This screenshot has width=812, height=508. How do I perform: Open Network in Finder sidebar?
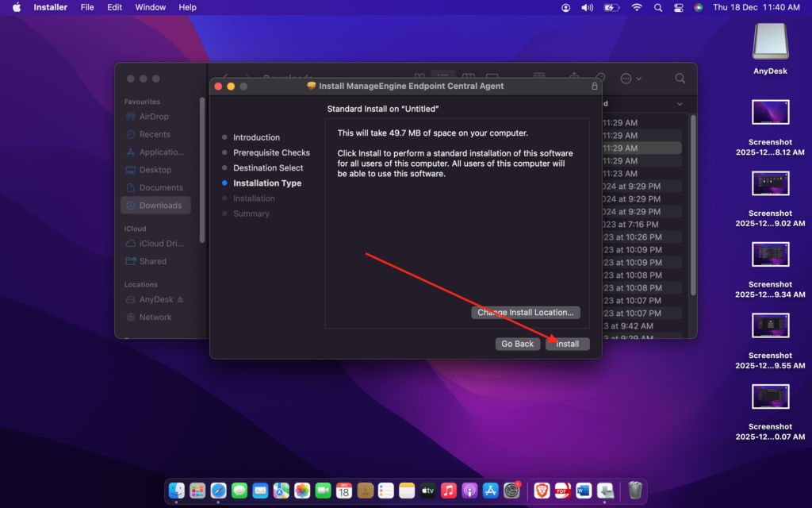(155, 317)
